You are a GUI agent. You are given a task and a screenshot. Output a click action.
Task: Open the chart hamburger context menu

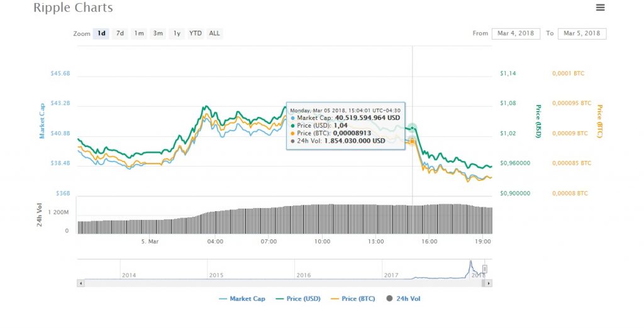(600, 8)
